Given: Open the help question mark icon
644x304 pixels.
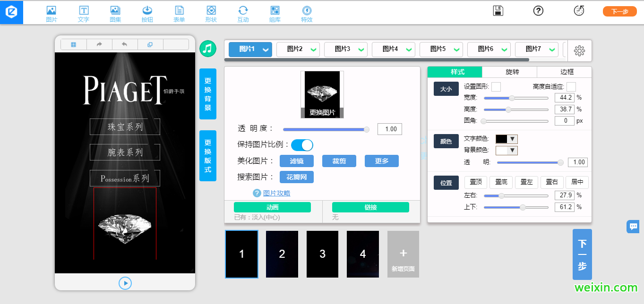Looking at the screenshot, I should coord(538,10).
